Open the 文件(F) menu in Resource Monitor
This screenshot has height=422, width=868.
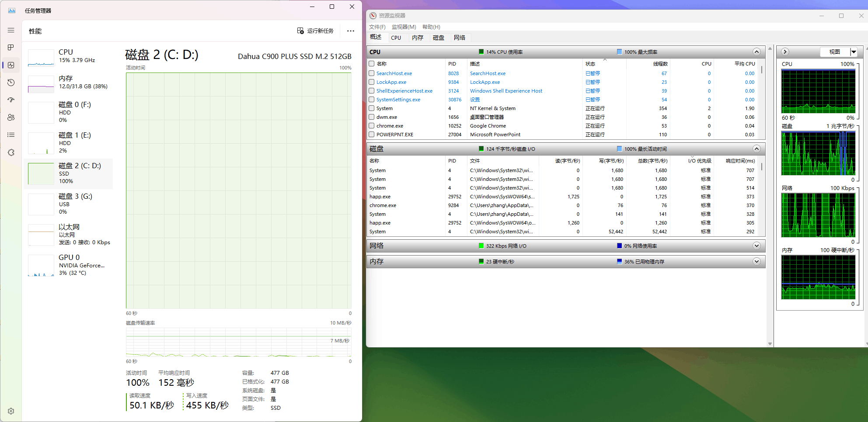pos(377,27)
